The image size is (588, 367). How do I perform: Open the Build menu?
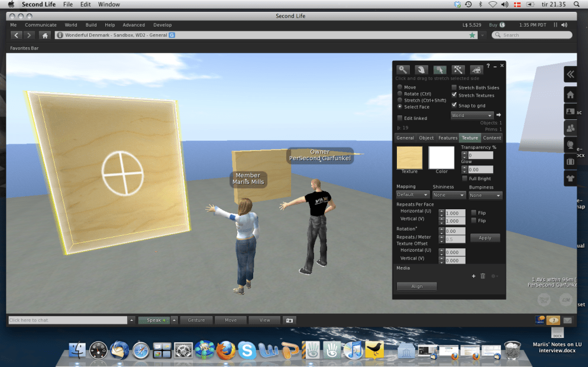click(91, 25)
